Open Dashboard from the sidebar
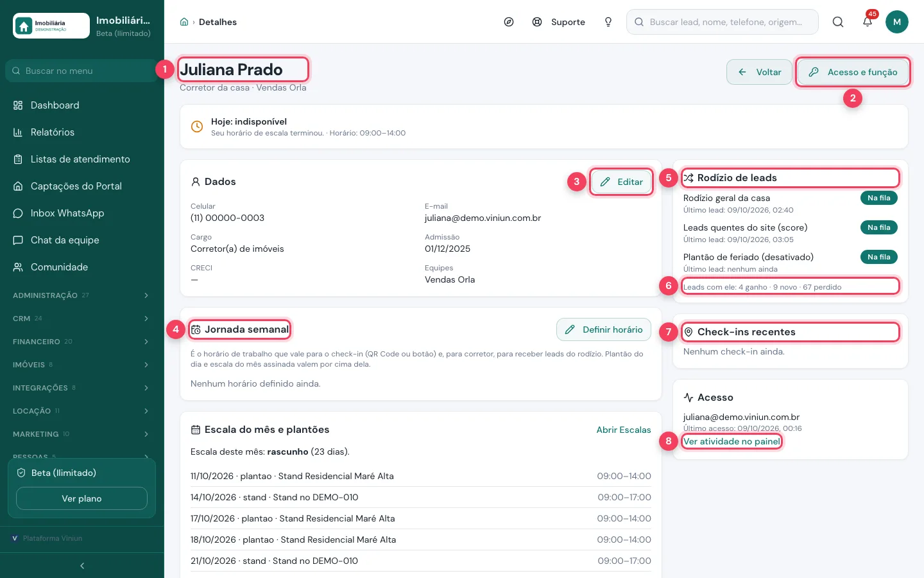The image size is (924, 578). click(x=82, y=105)
